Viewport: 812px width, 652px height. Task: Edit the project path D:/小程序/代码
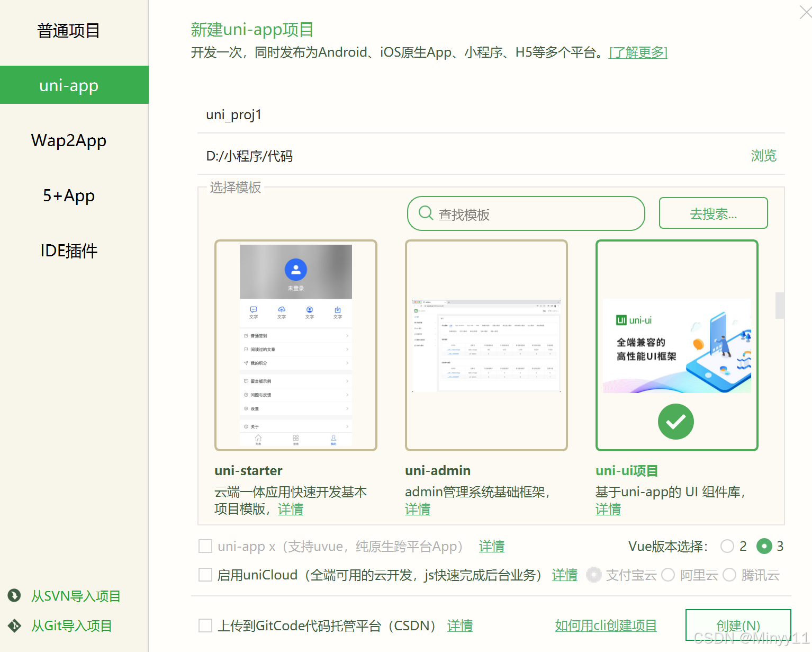[x=471, y=156]
